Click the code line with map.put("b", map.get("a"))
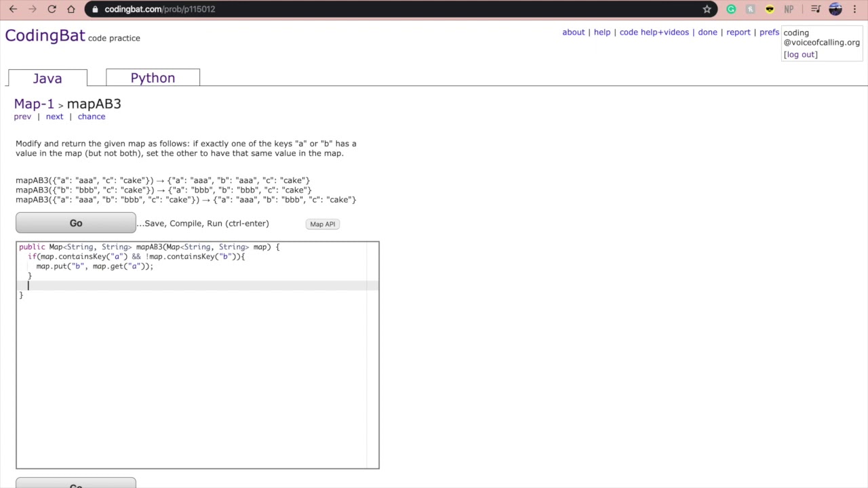 [x=95, y=266]
